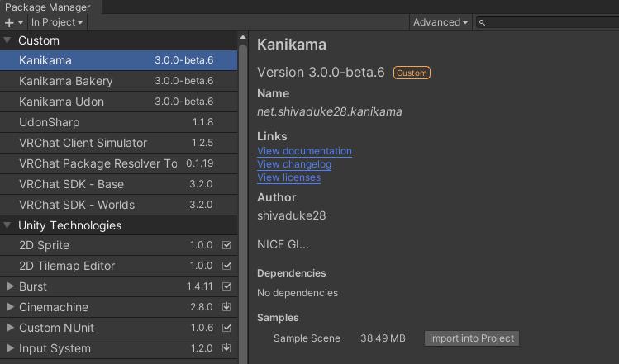Open the View licenses link
The width and height of the screenshot is (619, 364).
coord(288,177)
